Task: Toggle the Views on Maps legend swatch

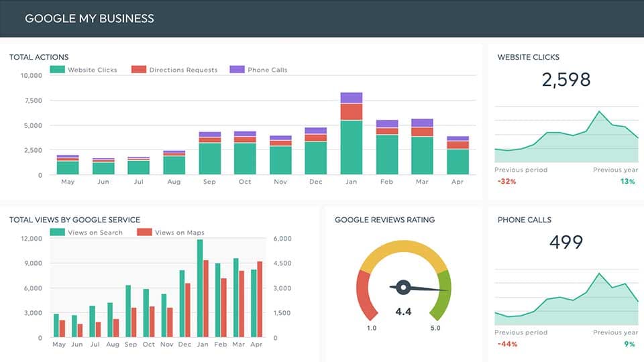Action: [x=145, y=232]
